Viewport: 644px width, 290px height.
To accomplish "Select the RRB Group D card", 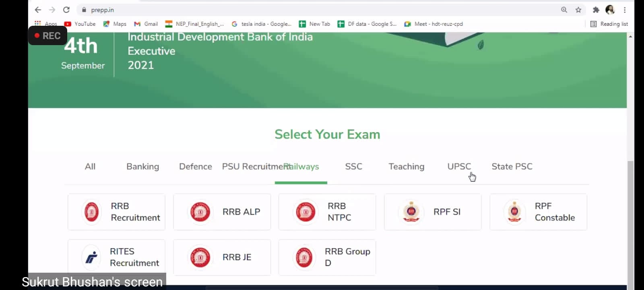I will 327,257.
